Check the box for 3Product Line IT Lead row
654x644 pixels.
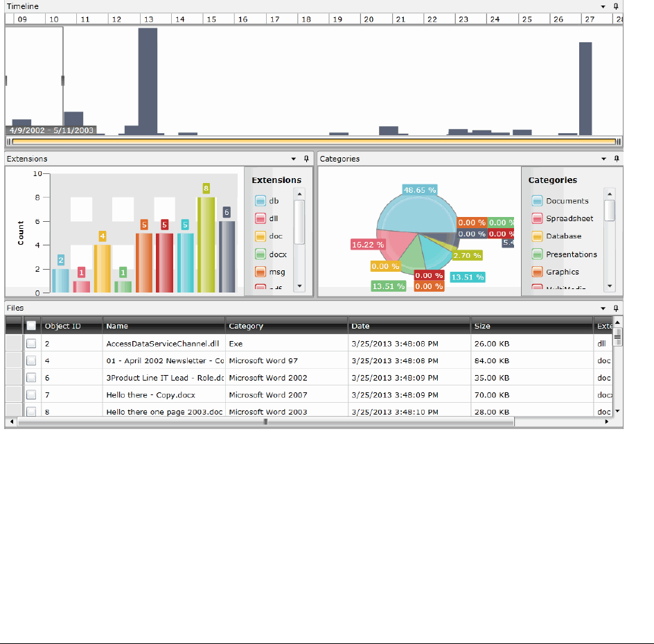point(31,378)
